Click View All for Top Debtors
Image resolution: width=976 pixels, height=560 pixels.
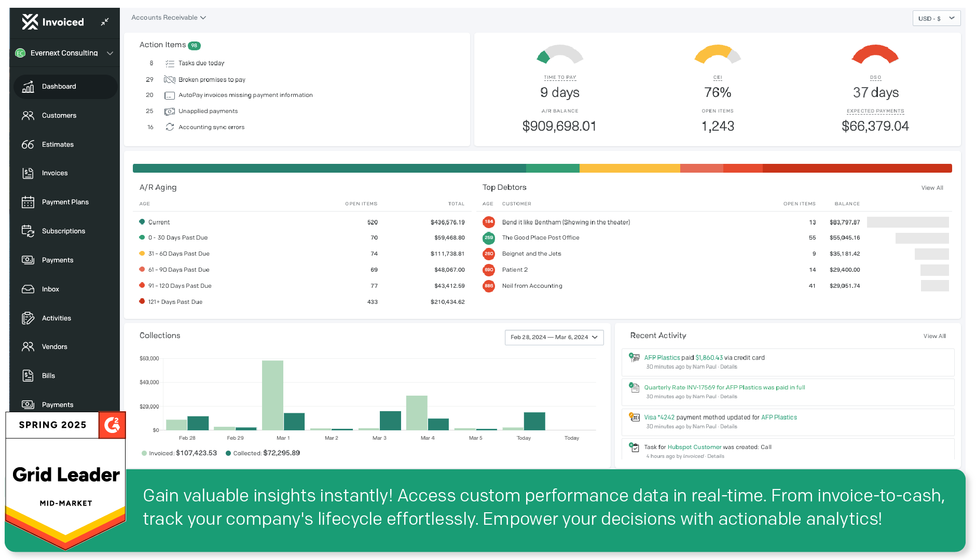point(932,188)
